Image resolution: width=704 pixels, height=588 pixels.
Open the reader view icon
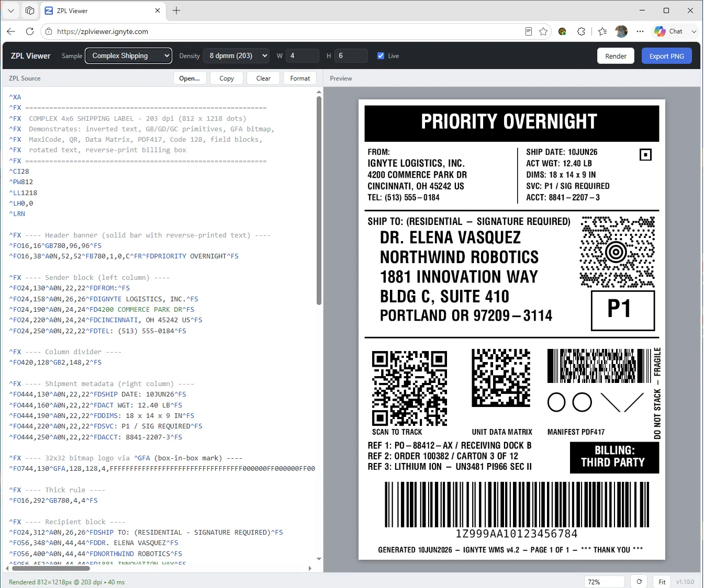[529, 31]
